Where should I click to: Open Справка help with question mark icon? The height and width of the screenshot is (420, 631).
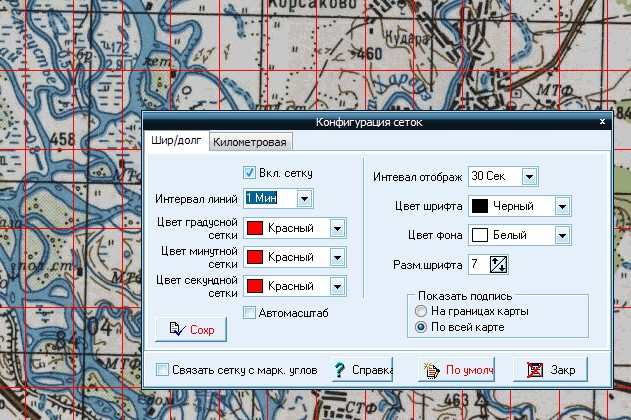(x=360, y=370)
